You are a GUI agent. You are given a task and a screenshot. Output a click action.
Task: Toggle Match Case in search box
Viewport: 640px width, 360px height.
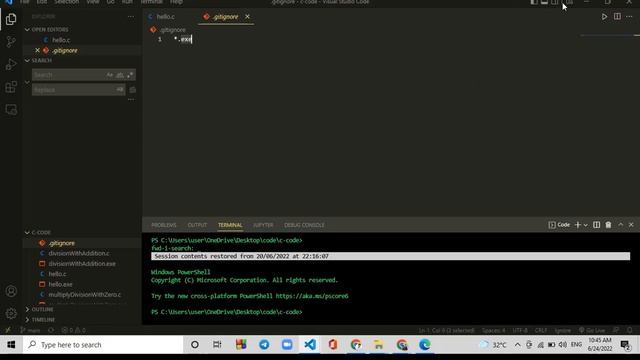(109, 75)
